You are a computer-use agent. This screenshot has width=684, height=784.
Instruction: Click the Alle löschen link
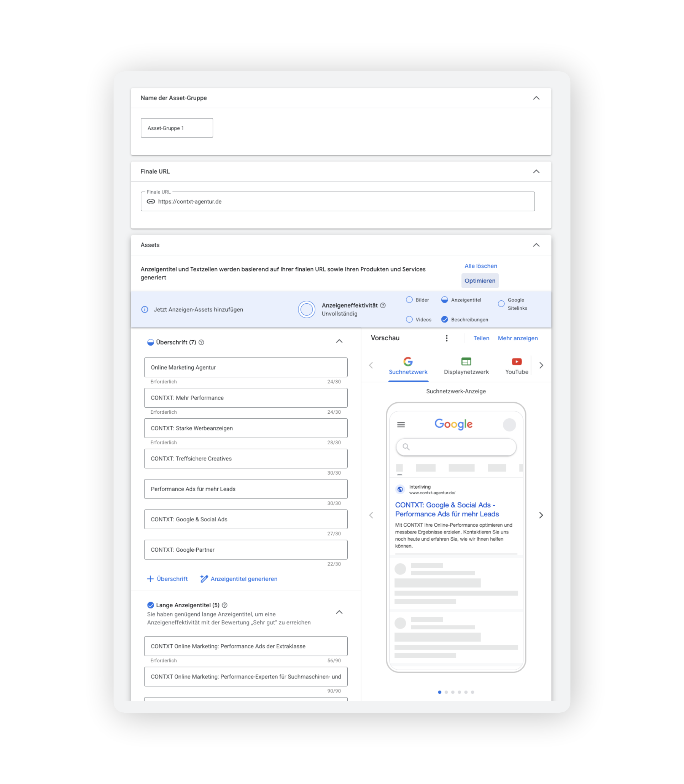tap(481, 266)
